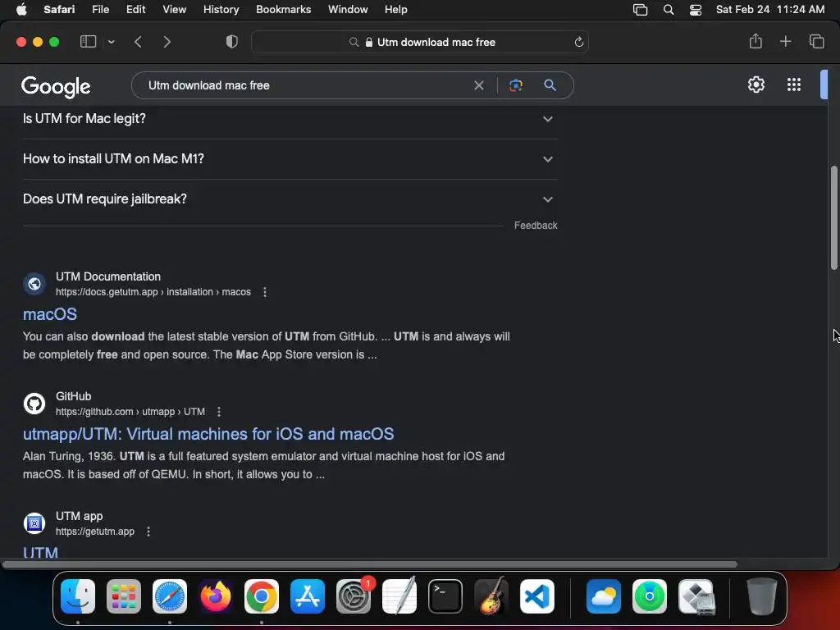This screenshot has height=630, width=840.
Task: Expand 'Is UTM for Mac legit?'
Action: pyautogui.click(x=290, y=118)
